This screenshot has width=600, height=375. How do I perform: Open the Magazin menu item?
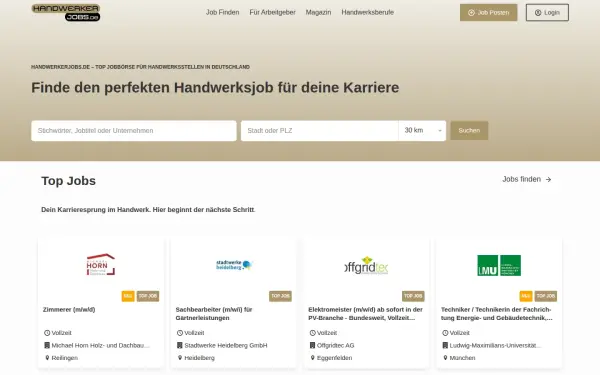318,12
